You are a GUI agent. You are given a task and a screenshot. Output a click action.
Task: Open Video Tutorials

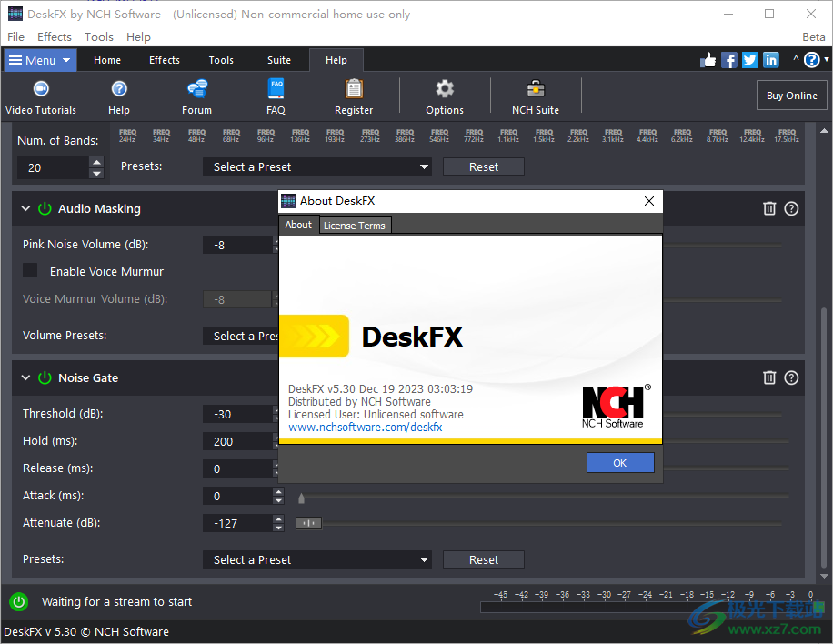pos(40,96)
